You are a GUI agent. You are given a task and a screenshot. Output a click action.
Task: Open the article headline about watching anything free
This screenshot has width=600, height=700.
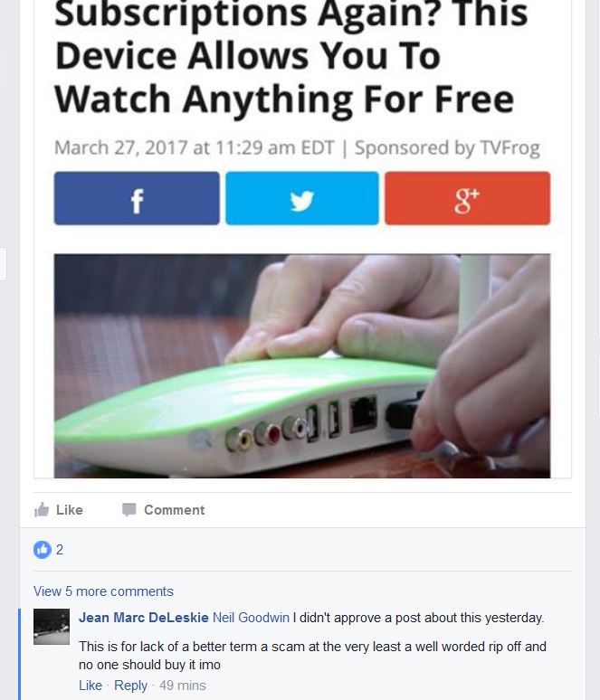coord(290,56)
